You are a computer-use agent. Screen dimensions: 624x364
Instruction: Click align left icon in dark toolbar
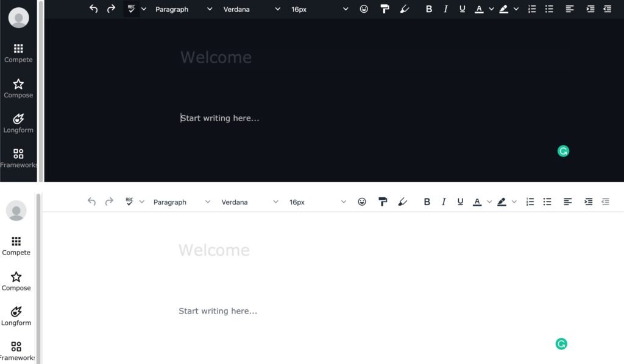click(x=570, y=9)
